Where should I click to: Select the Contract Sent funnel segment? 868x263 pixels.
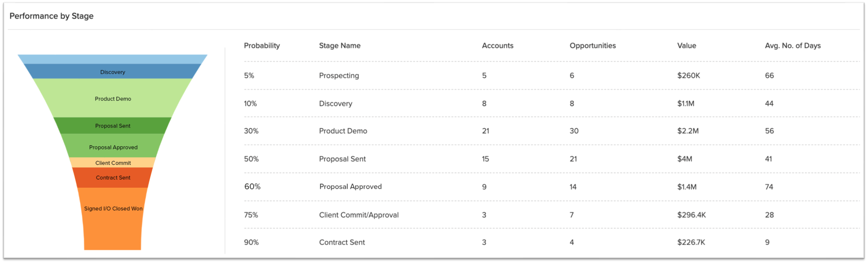click(x=113, y=177)
